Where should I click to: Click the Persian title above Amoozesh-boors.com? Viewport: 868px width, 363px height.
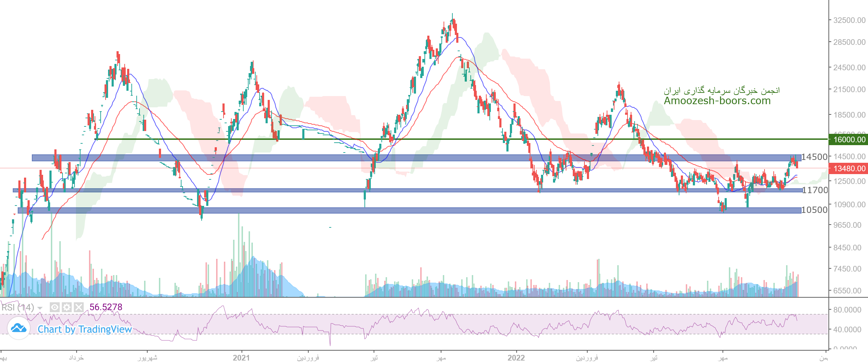[721, 91]
